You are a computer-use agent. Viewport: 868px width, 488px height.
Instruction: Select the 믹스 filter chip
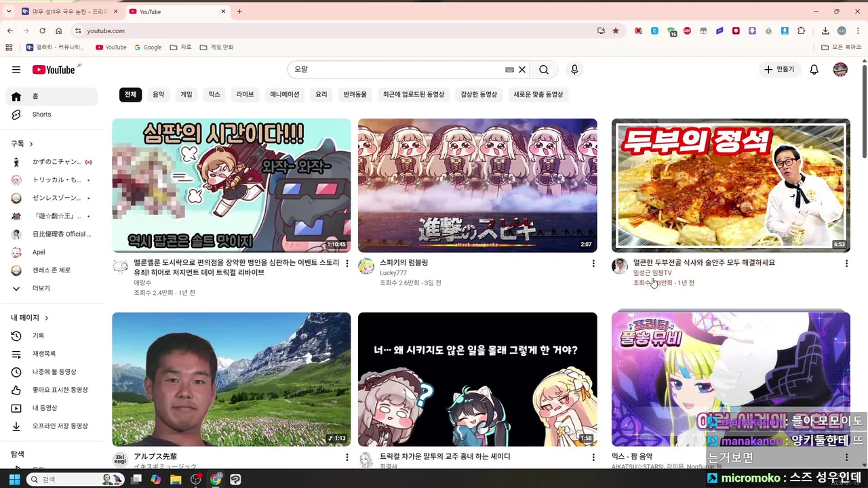pyautogui.click(x=214, y=95)
